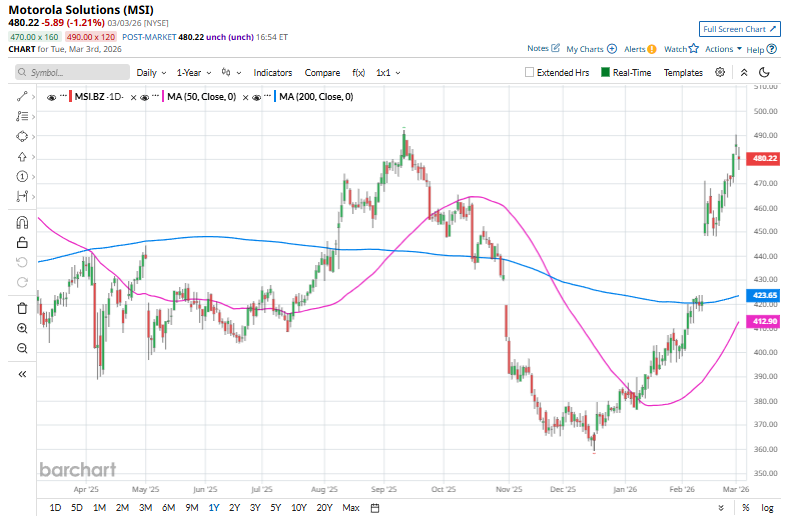Toggle log scale button
Viewport: 785px width, 517px height.
767,508
